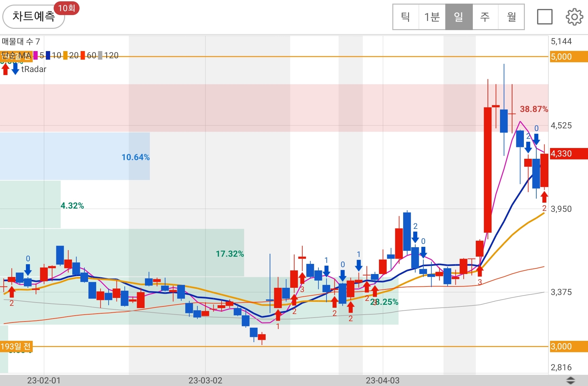The width and height of the screenshot is (588, 386).
Task: Click the red MA 60 color swatch
Action: pyautogui.click(x=83, y=55)
